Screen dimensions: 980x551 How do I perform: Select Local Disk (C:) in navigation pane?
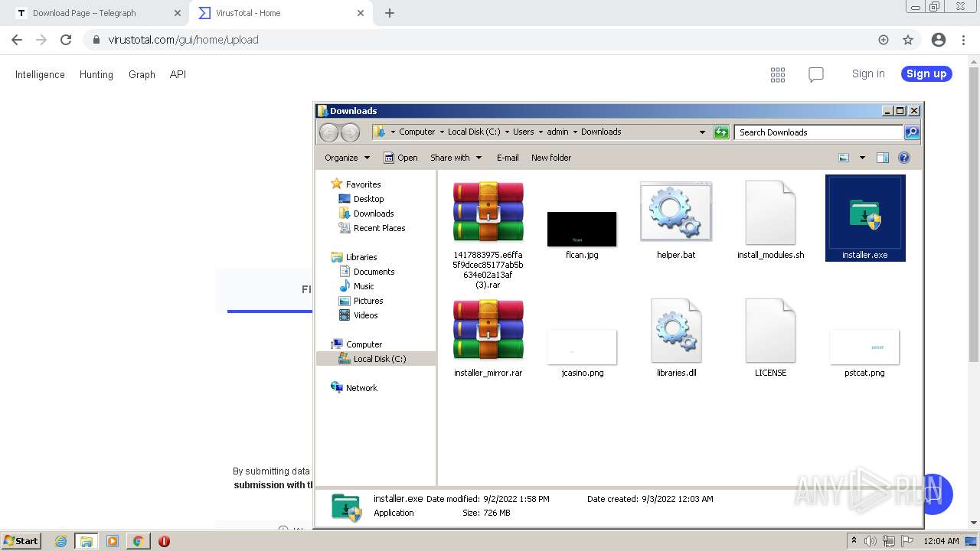[377, 359]
